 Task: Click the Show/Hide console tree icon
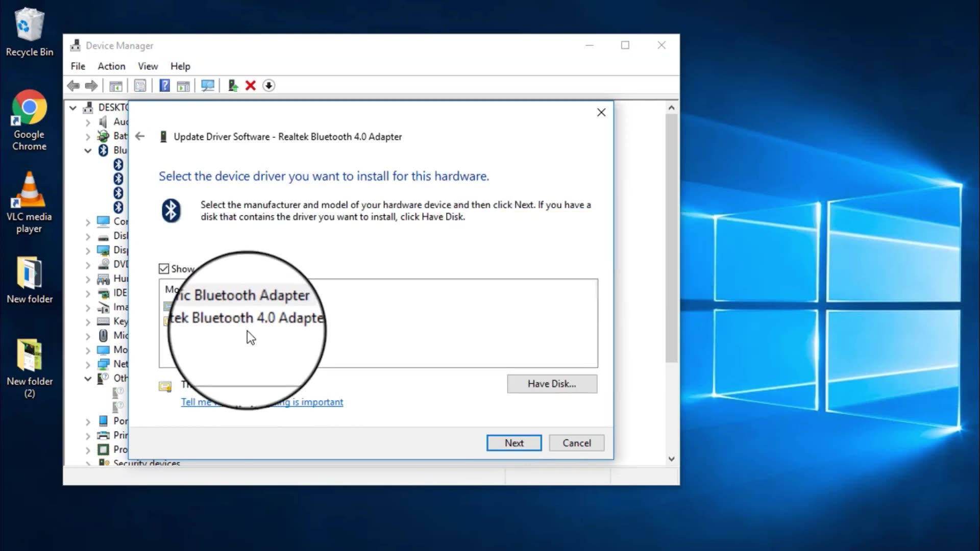pyautogui.click(x=116, y=85)
